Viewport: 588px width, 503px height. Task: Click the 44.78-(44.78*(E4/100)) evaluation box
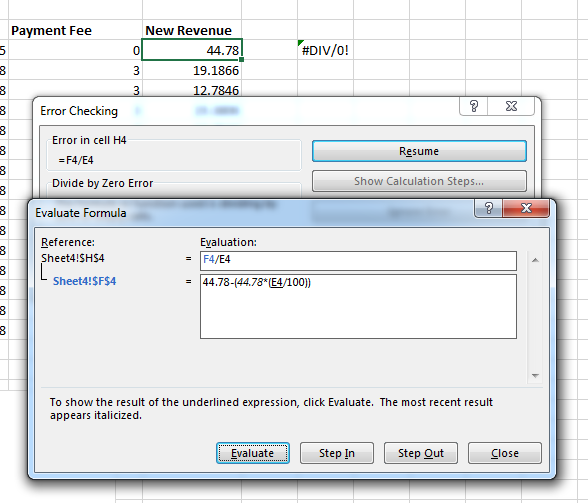pyautogui.click(x=358, y=306)
